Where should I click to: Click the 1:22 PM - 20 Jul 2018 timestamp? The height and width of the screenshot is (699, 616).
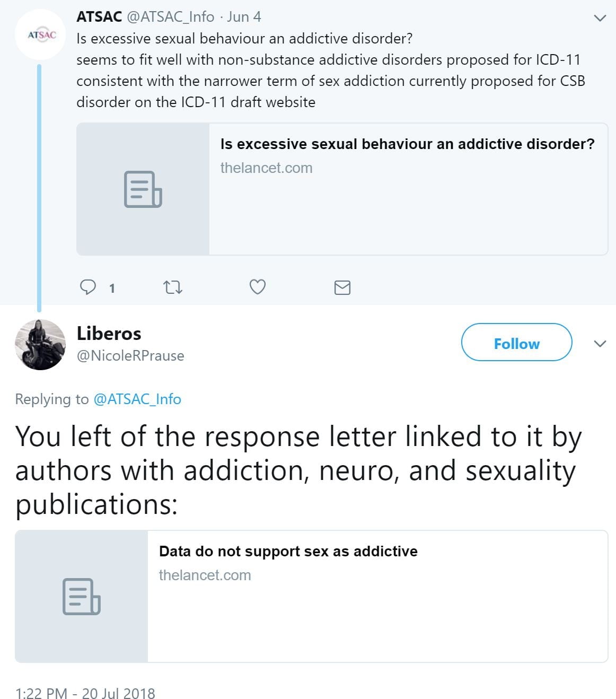tap(85, 693)
